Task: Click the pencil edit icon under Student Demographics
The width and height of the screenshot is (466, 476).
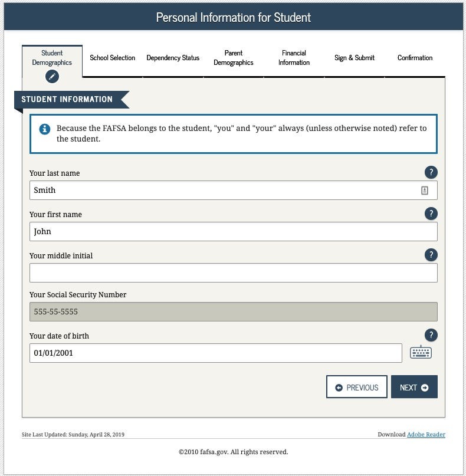Action: coord(52,76)
